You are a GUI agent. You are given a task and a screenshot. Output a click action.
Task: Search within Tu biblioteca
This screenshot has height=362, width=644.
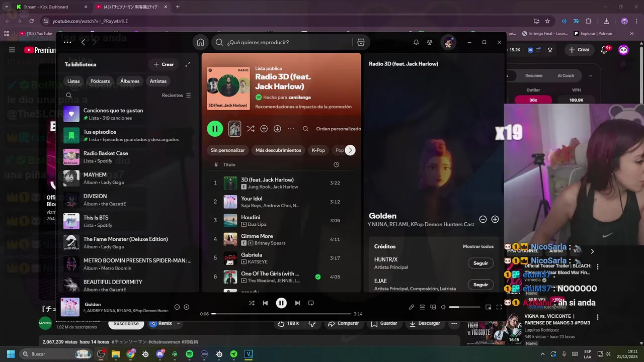(x=69, y=95)
